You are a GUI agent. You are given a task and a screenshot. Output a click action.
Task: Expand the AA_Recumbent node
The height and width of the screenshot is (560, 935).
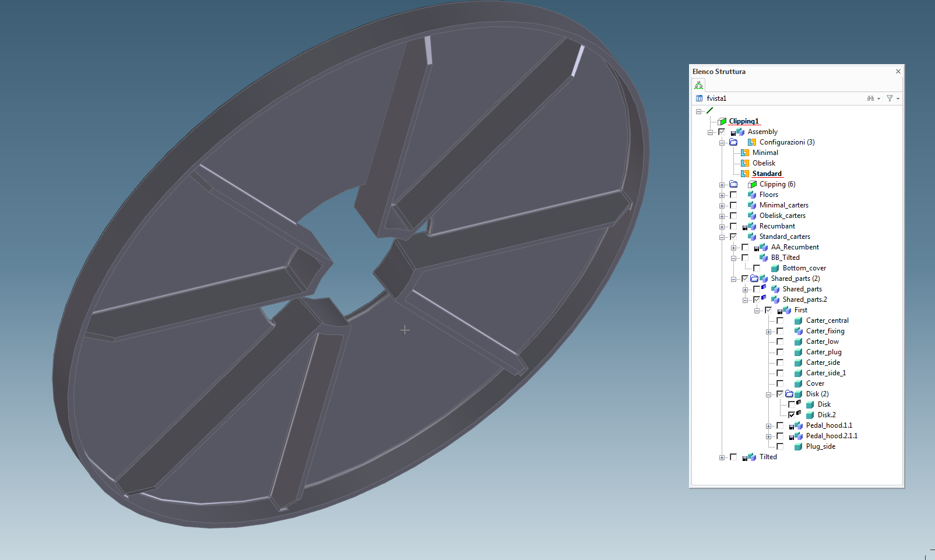[x=733, y=248]
